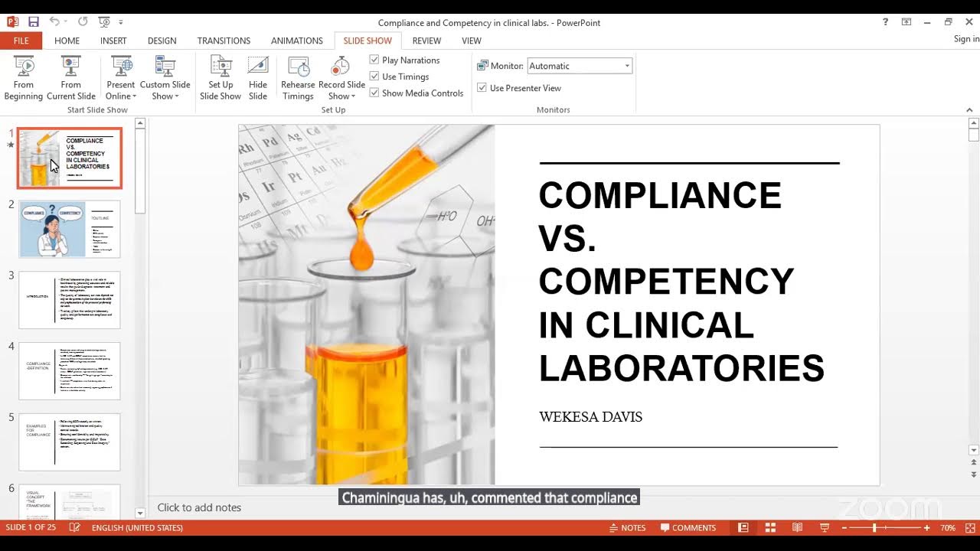Open Set Up Slide Show dialog
980x551 pixels.
(x=220, y=78)
